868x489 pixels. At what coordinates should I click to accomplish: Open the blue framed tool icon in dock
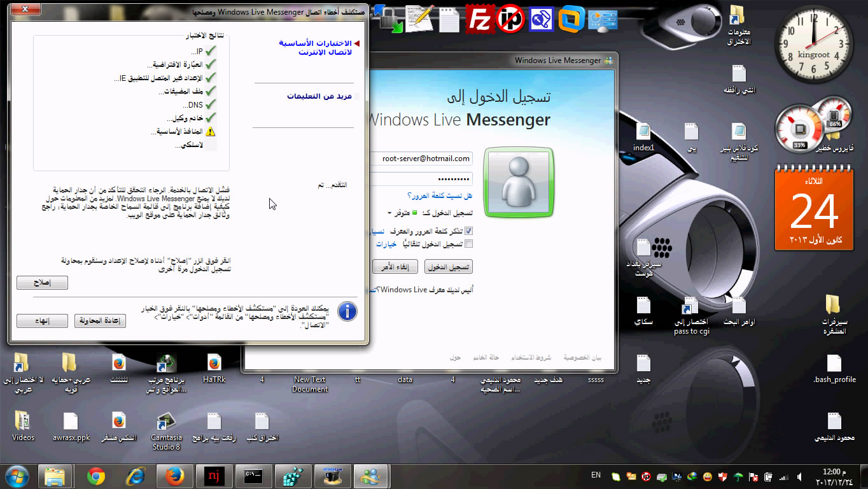[x=541, y=18]
